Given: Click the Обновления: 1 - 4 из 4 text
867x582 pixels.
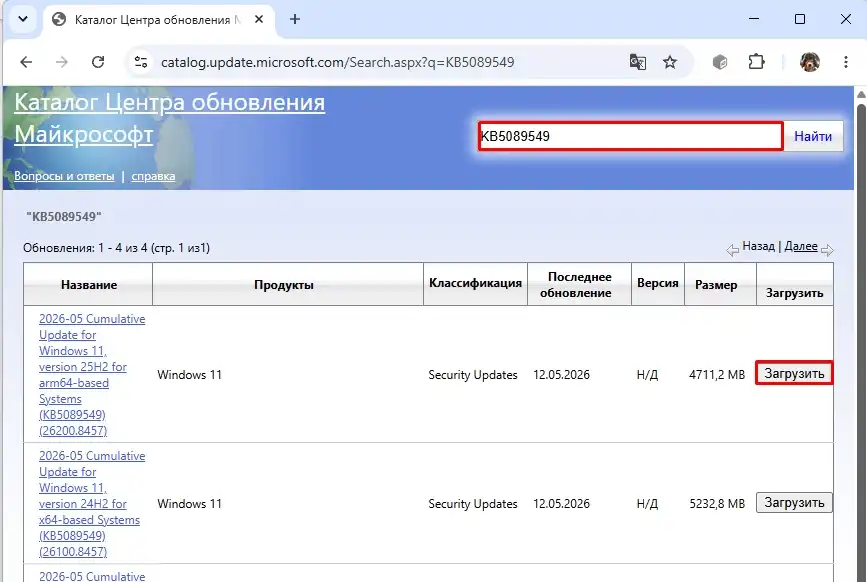Looking at the screenshot, I should click(x=116, y=248).
